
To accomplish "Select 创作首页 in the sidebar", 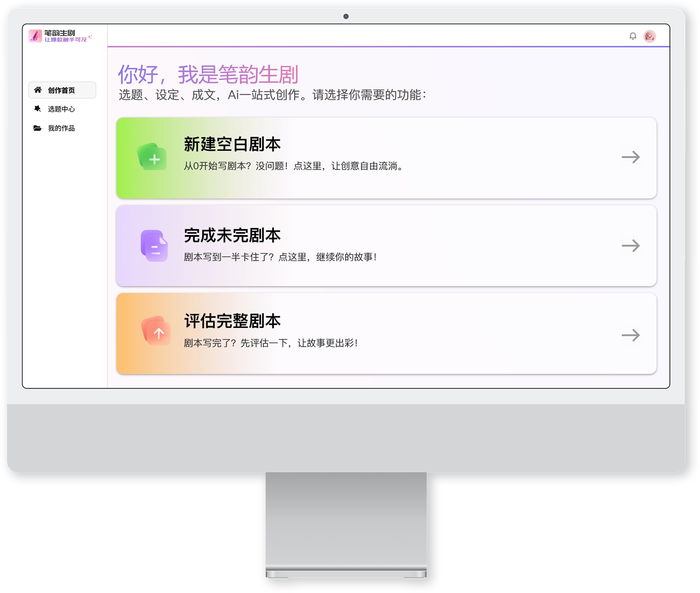I will [62, 90].
